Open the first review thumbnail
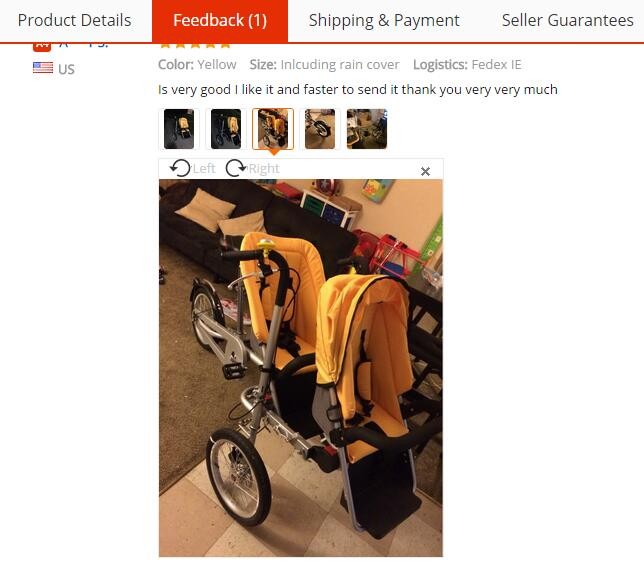 pyautogui.click(x=179, y=129)
